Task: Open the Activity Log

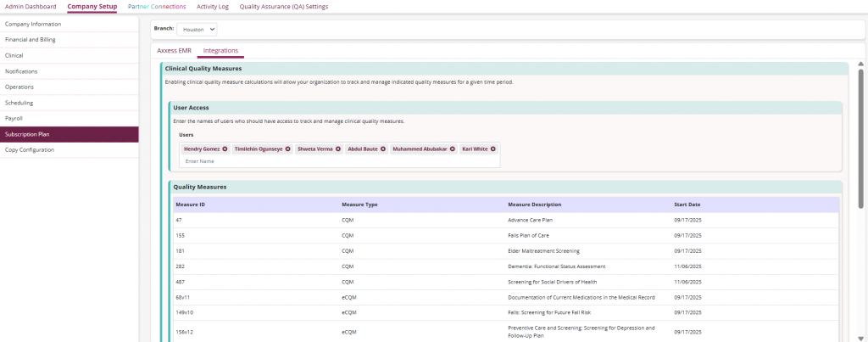Action: 212,6
